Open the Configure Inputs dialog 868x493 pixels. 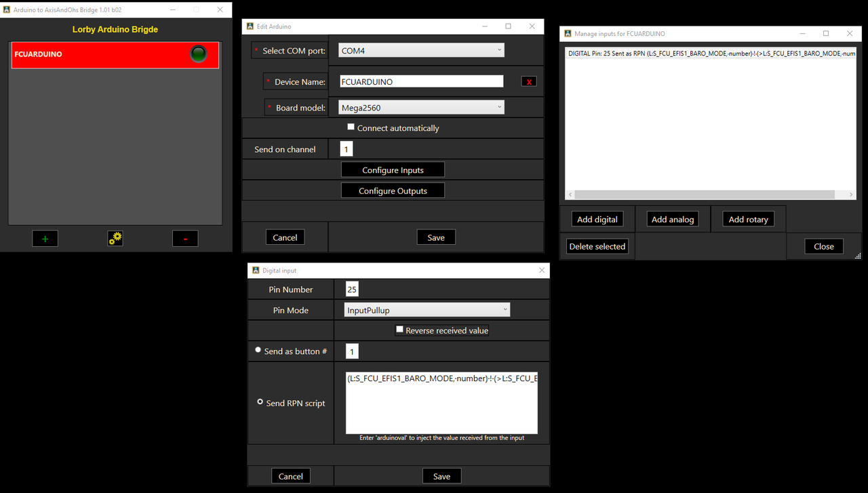click(393, 169)
